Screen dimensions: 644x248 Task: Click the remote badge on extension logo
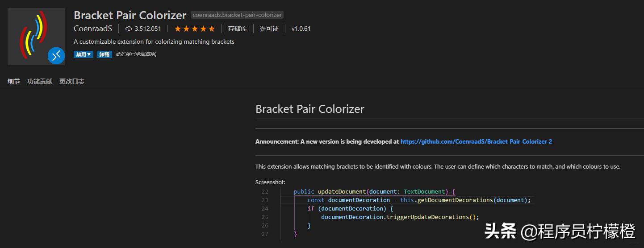click(x=56, y=56)
